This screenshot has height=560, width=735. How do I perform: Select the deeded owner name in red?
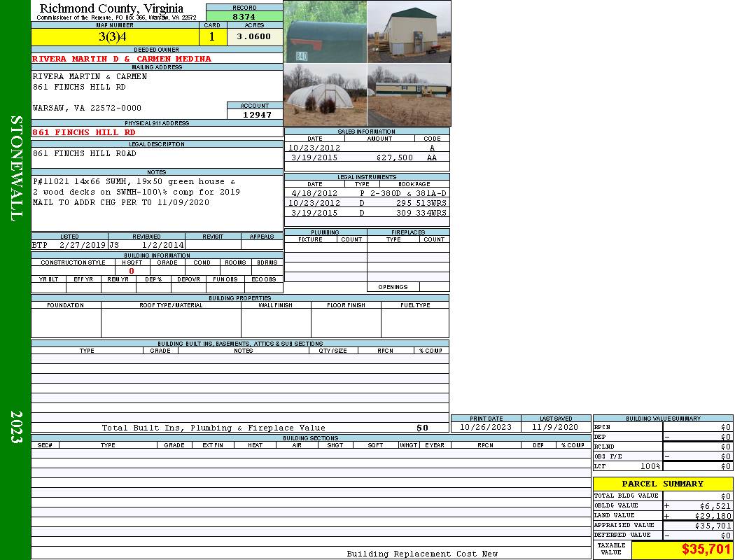pyautogui.click(x=122, y=59)
